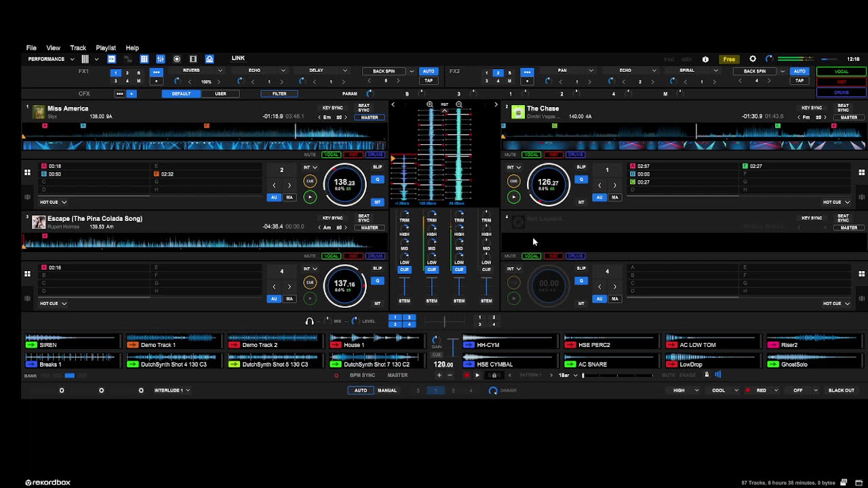Toggle master tempo MT on deck 1
Image resolution: width=868 pixels, height=488 pixels.
tap(378, 202)
